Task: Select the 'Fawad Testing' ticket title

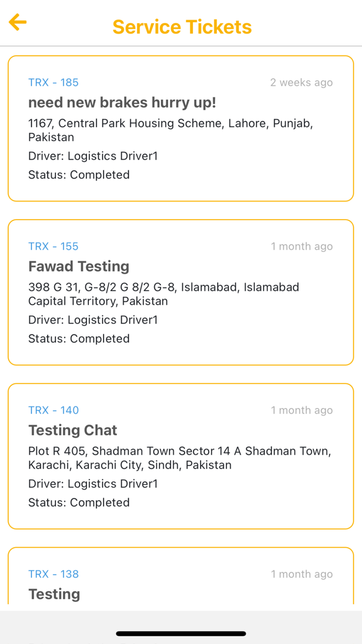Action: pyautogui.click(x=79, y=267)
